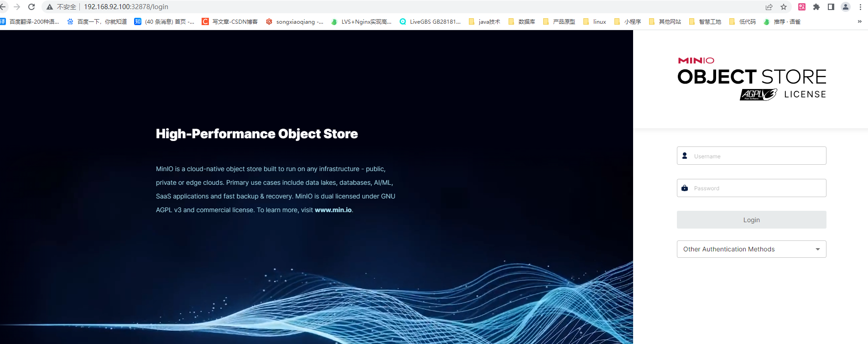Open the 数据库 bookmark folder

coord(522,21)
